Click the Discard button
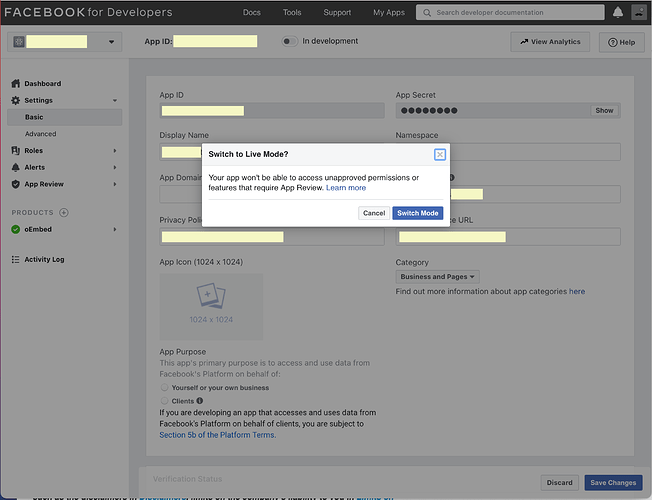Screen dimensions: 652x500 tap(559, 483)
